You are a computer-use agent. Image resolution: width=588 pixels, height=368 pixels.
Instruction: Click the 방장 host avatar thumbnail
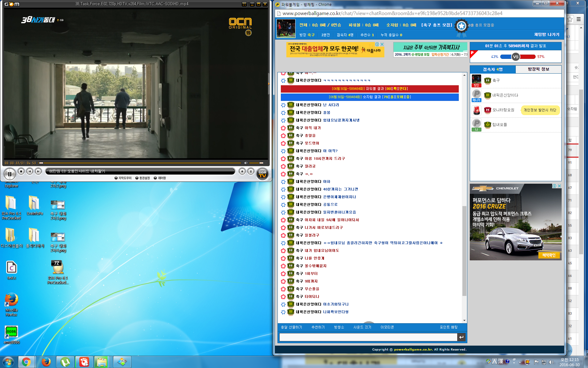coord(476,81)
